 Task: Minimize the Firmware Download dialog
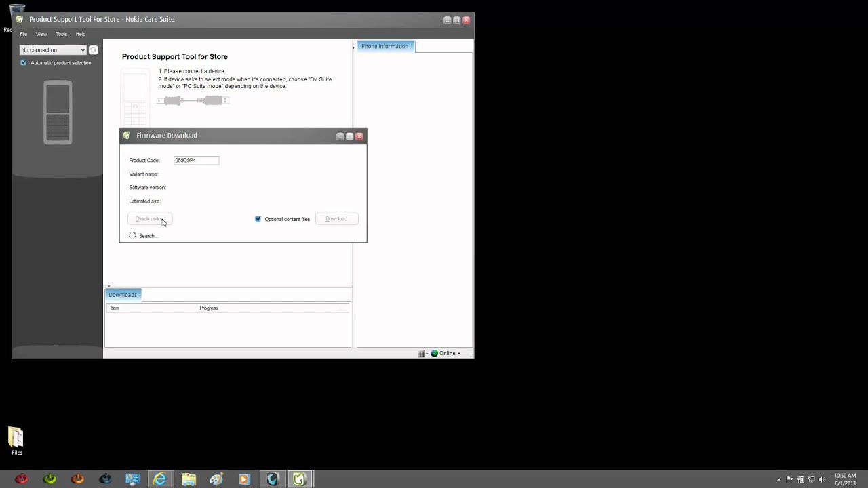[340, 136]
